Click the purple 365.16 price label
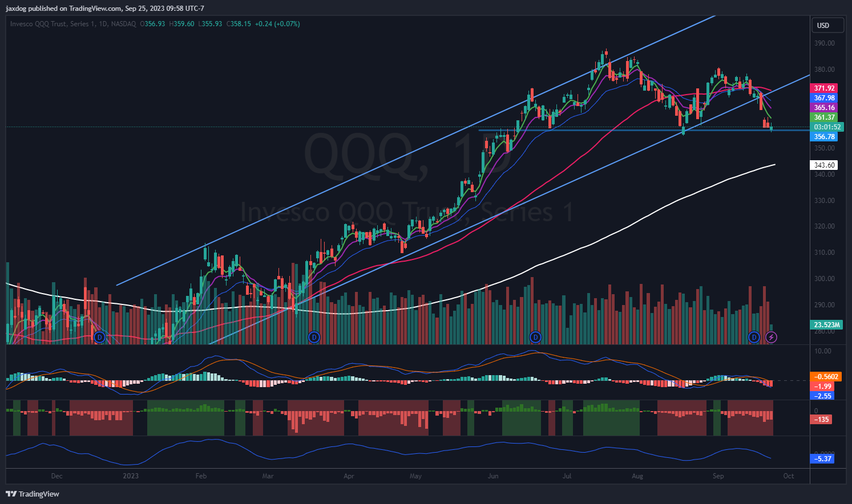Viewport: 852px width, 504px height. click(824, 108)
